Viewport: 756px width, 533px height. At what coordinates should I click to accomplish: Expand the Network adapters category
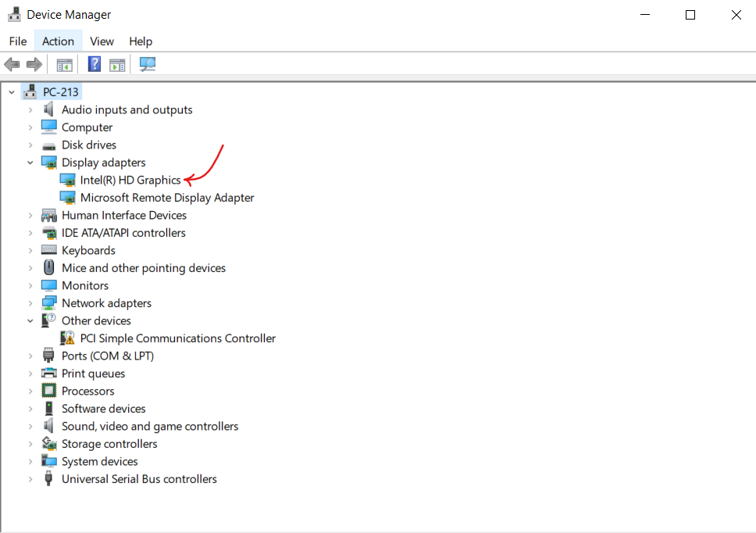pos(30,302)
